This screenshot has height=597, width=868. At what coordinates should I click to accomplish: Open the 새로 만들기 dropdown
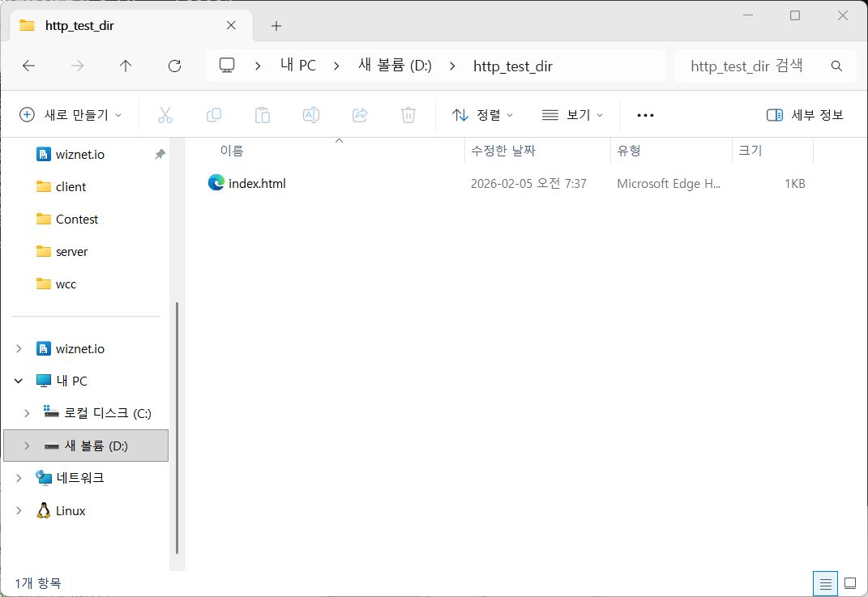point(71,115)
